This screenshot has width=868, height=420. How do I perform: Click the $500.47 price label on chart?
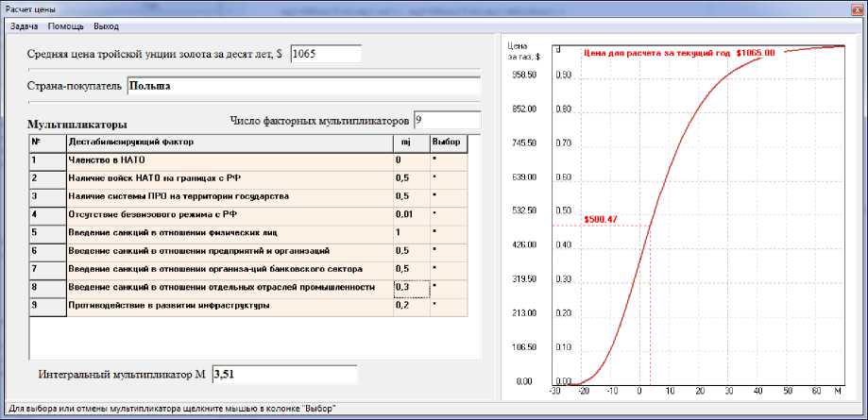coord(601,220)
